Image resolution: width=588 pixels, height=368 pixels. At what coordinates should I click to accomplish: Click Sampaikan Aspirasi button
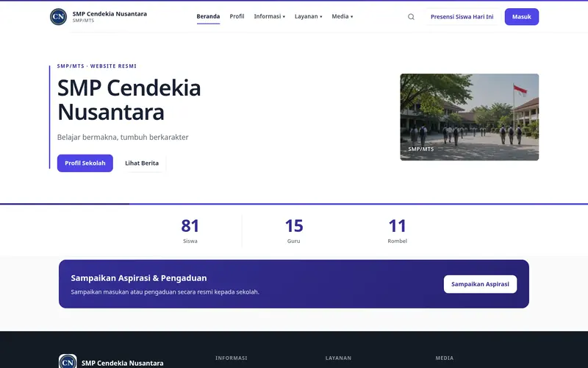480,284
